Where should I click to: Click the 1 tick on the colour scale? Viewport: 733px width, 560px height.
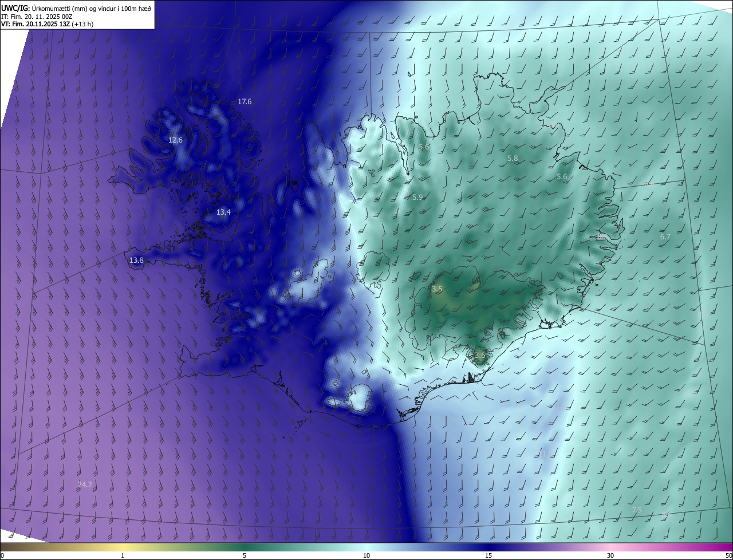pos(123,555)
